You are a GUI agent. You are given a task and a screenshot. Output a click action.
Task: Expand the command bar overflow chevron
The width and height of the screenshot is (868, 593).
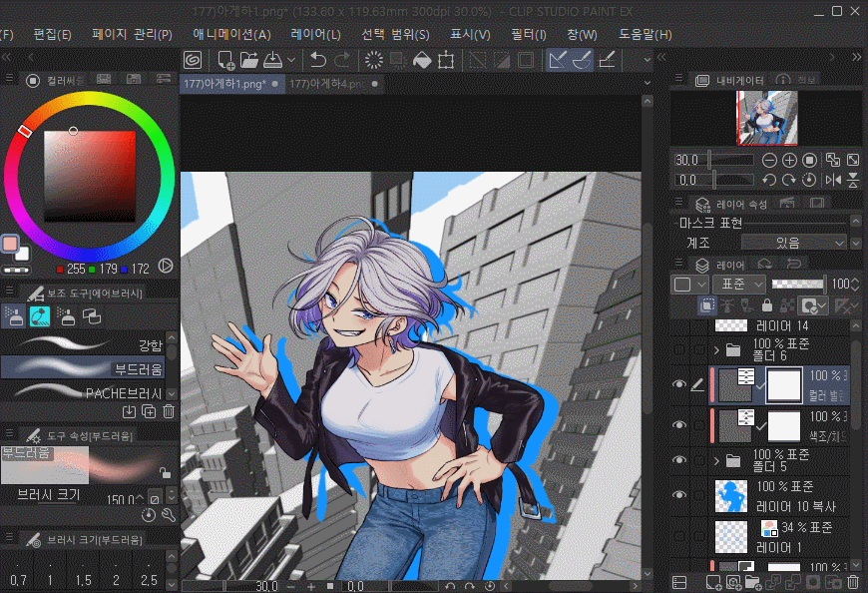tap(648, 60)
